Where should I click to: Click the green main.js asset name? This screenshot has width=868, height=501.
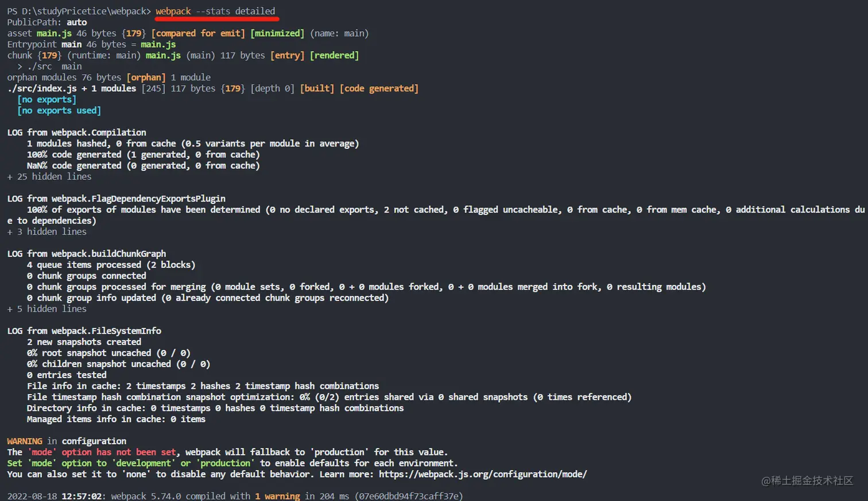click(x=54, y=33)
